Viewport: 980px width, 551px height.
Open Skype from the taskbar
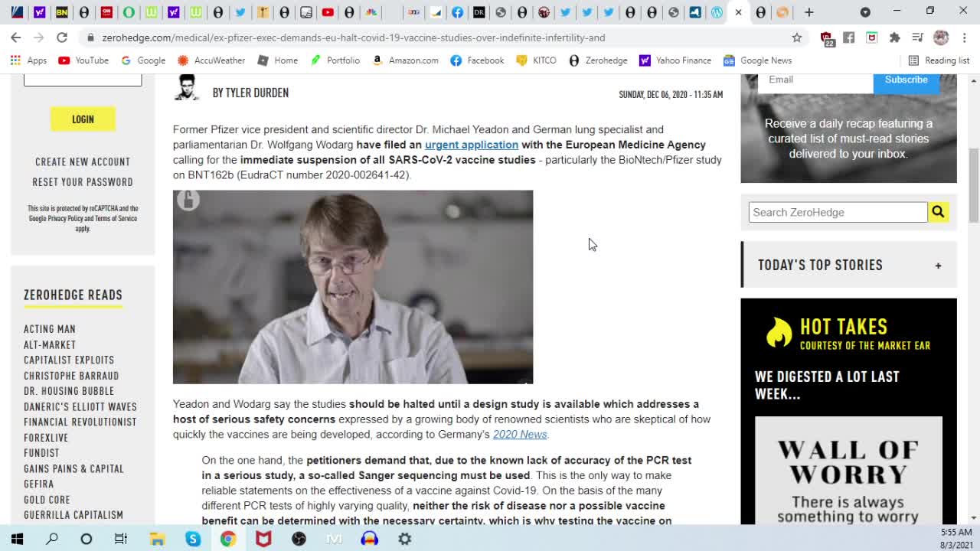click(x=193, y=539)
